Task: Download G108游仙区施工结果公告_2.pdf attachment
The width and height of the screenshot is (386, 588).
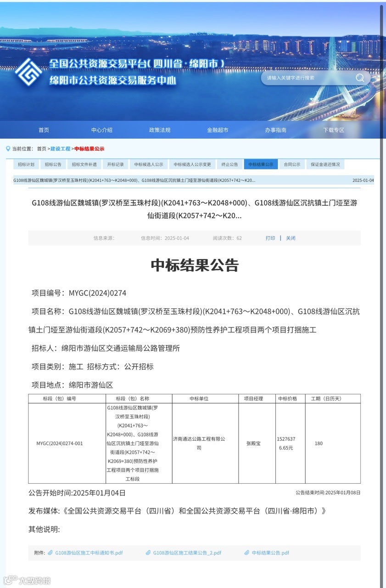Action: pos(187,553)
